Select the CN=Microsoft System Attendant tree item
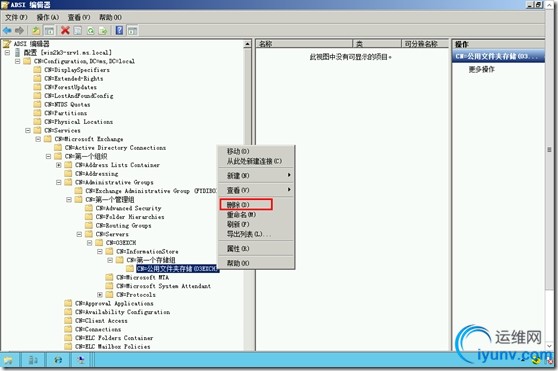Viewport: 558px width, 371px height. [x=163, y=286]
